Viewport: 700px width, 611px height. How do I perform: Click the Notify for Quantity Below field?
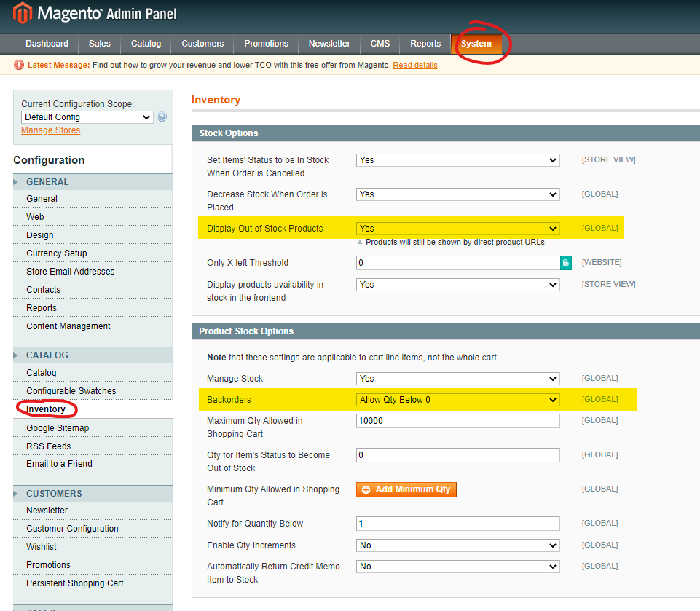457,524
